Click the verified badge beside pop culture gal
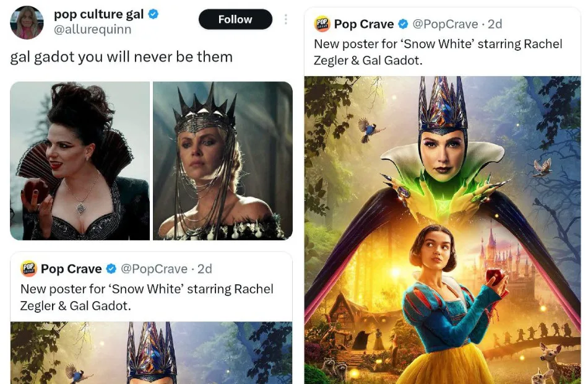Image resolution: width=588 pixels, height=384 pixels. point(153,14)
